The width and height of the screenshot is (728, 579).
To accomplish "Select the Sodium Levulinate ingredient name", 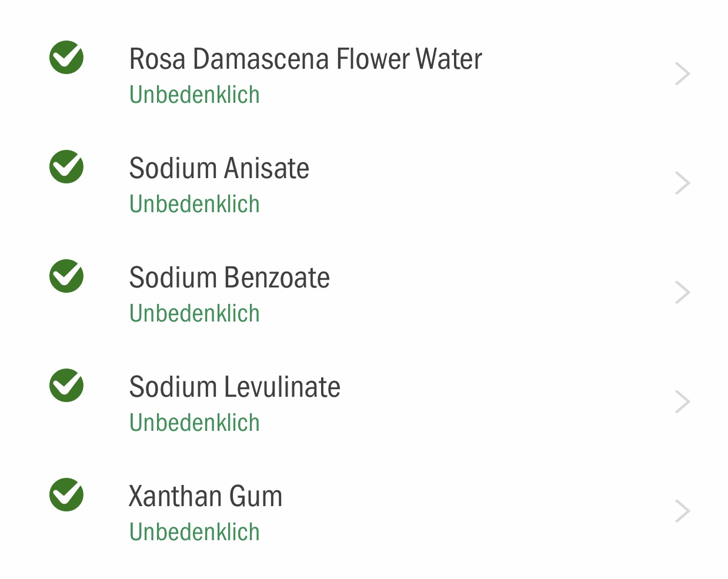I will tap(235, 387).
